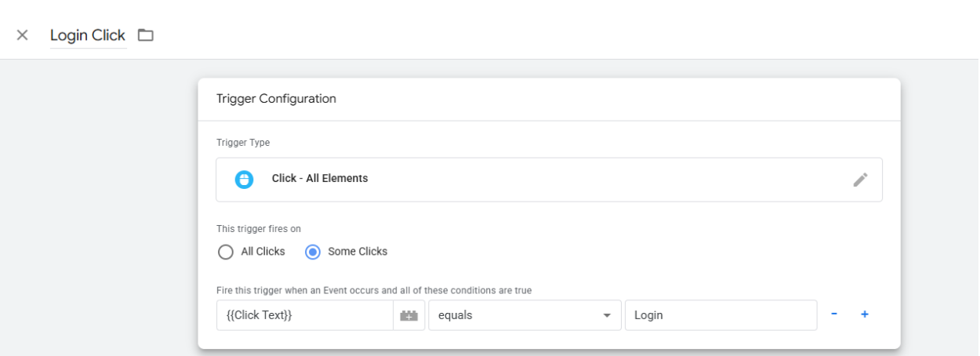Image resolution: width=980 pixels, height=356 pixels.
Task: Select the All Clicks radio button
Action: (226, 252)
